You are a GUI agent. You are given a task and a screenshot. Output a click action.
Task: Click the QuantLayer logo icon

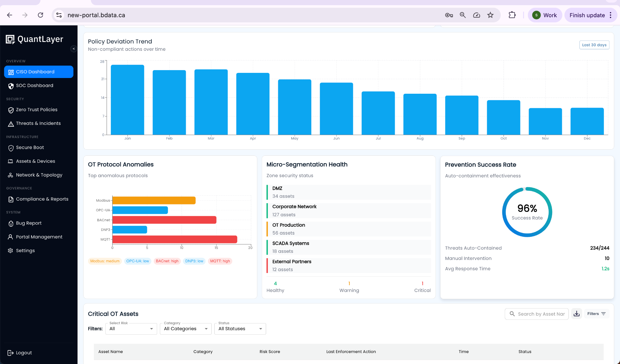tap(10, 39)
